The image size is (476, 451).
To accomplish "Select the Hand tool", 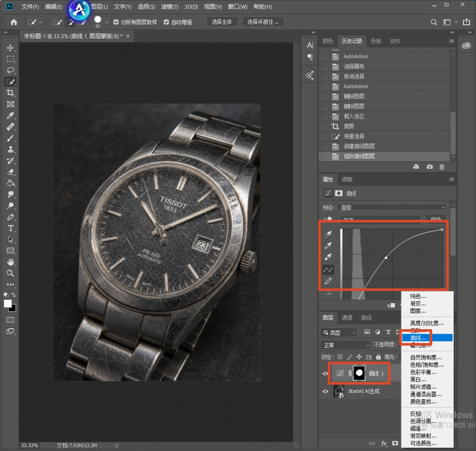I will click(10, 262).
